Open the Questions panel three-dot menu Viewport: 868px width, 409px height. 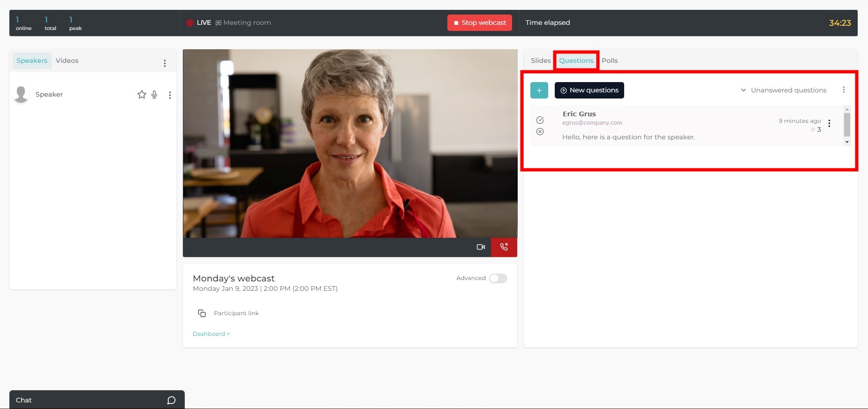844,90
